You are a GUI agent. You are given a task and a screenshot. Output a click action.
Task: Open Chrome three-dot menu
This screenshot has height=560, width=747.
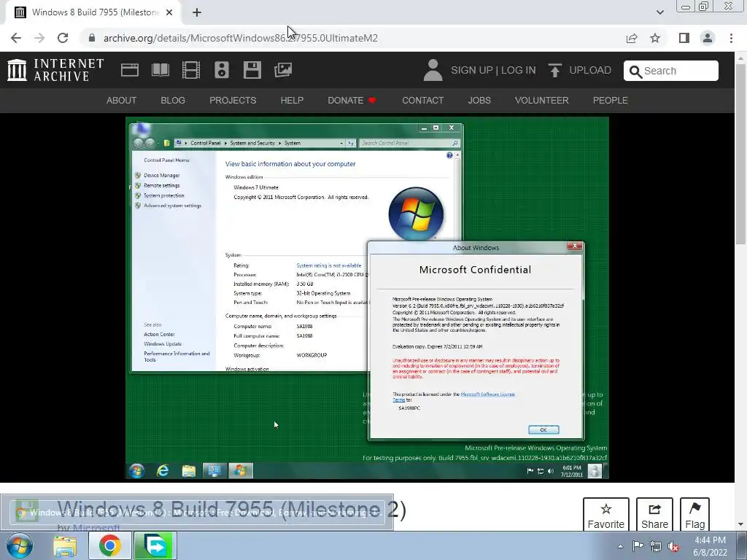coord(731,38)
